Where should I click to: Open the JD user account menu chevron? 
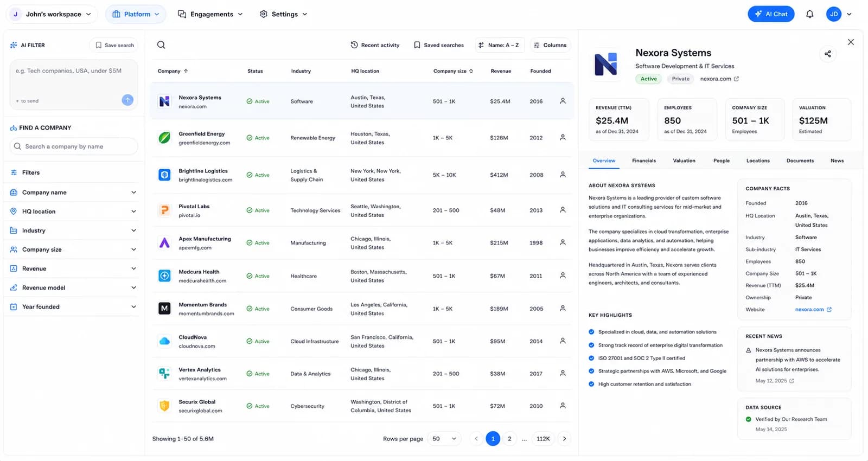(849, 14)
